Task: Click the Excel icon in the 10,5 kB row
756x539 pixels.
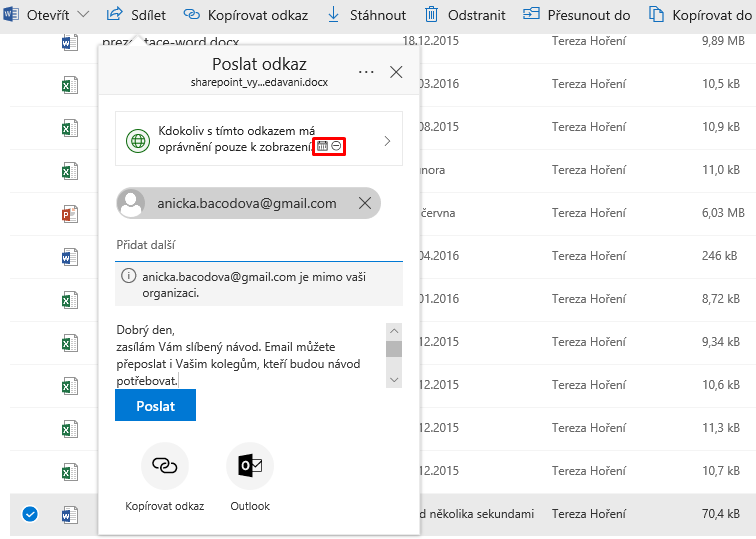Action: pos(70,85)
